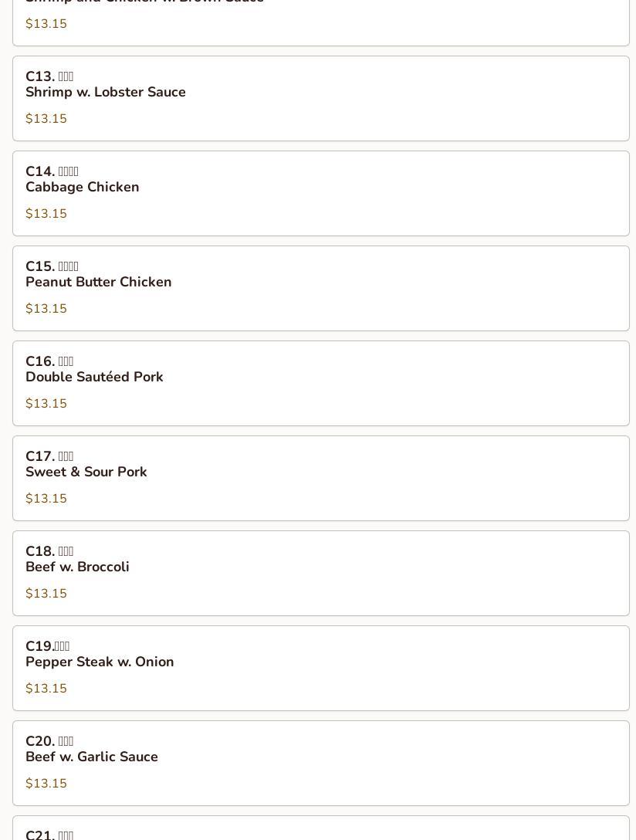Click the price under Beef w. Garlic Sauce

tap(46, 783)
